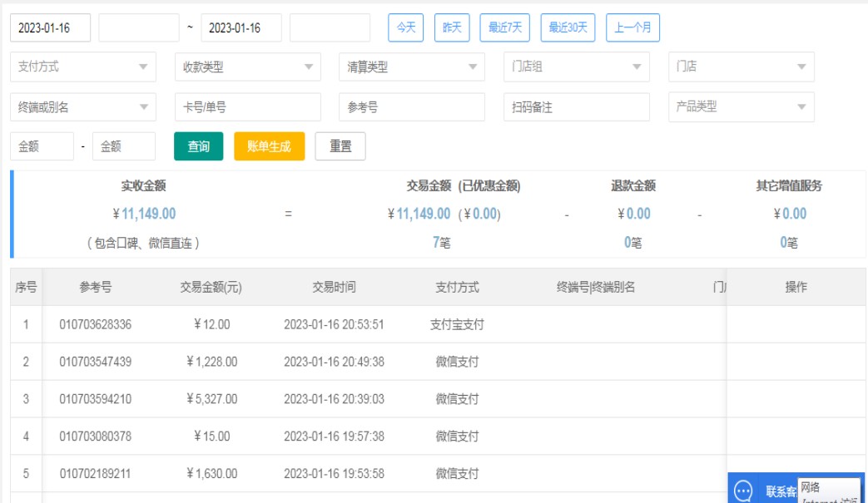Click the 扫码备注 input box
Image resolution: width=868 pixels, height=503 pixels.
[x=576, y=107]
